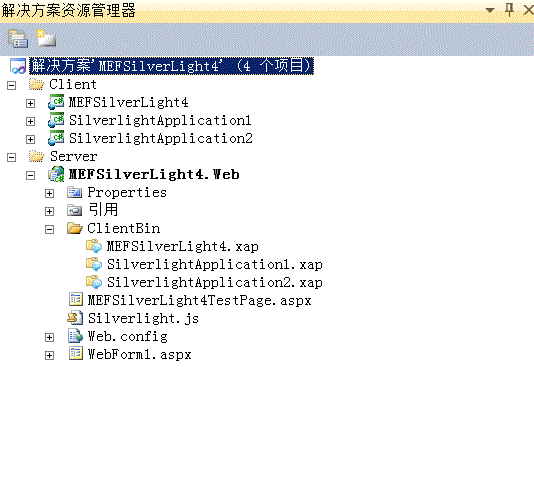Select SilverlightApplication1.xap file name
This screenshot has width=534, height=478.
215,265
